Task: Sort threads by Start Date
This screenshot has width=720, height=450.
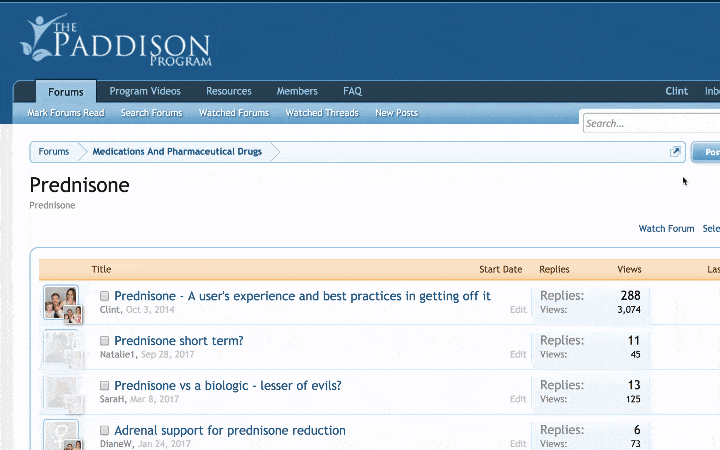Action: coord(501,269)
